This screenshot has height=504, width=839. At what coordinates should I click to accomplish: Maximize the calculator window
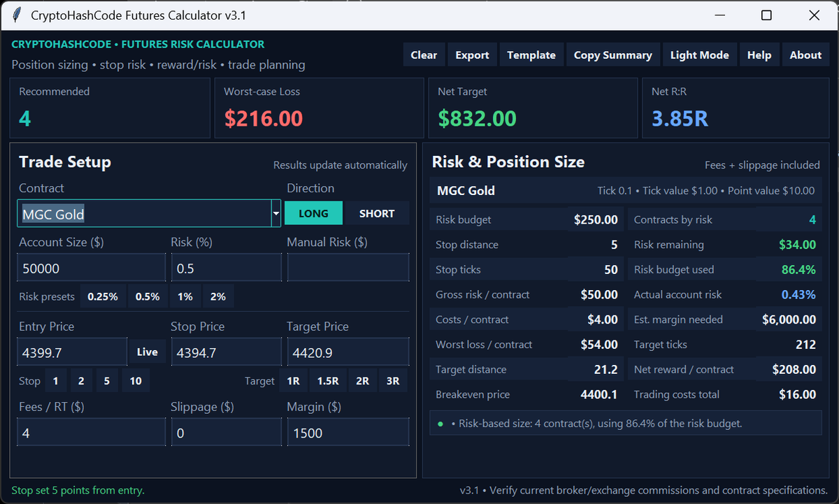pyautogui.click(x=766, y=15)
